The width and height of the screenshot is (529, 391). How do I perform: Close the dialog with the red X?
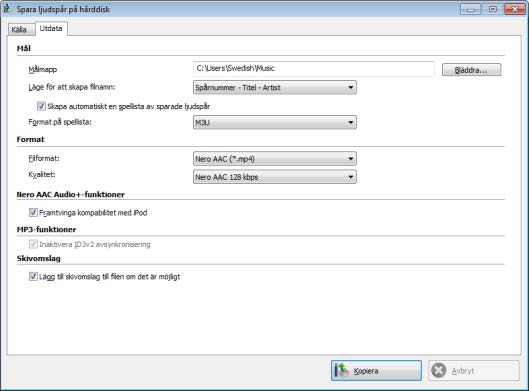tap(515, 9)
